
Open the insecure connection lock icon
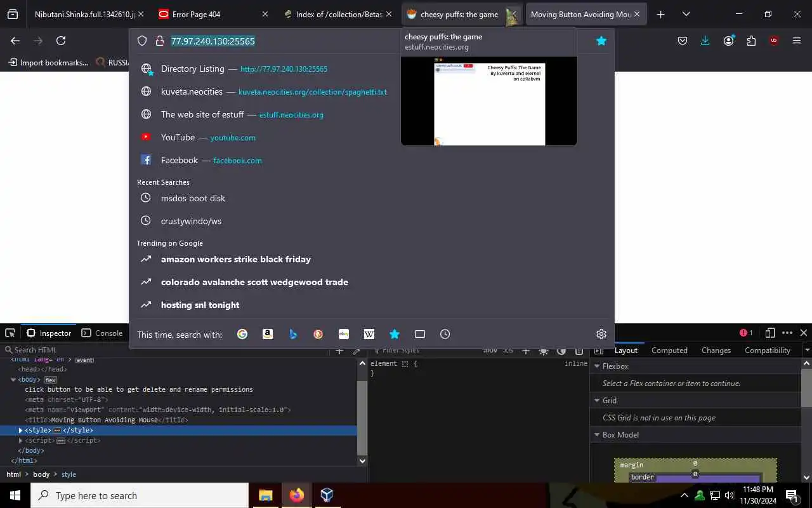160,41
